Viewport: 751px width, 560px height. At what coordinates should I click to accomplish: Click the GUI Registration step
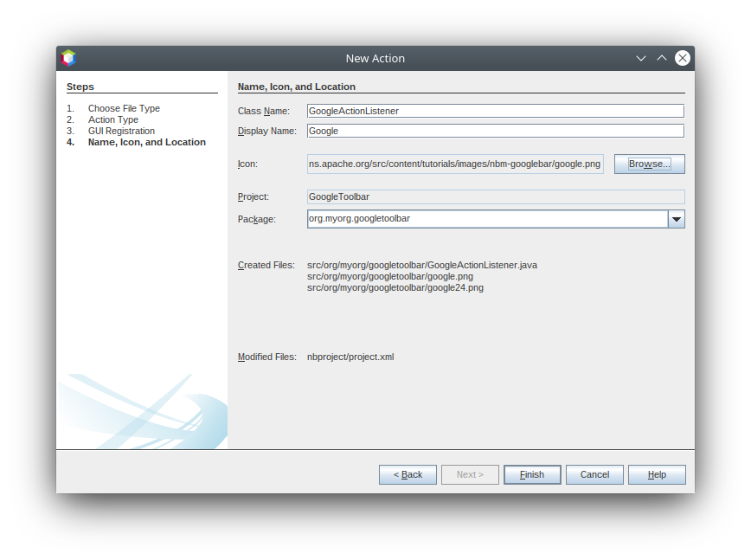click(x=121, y=131)
